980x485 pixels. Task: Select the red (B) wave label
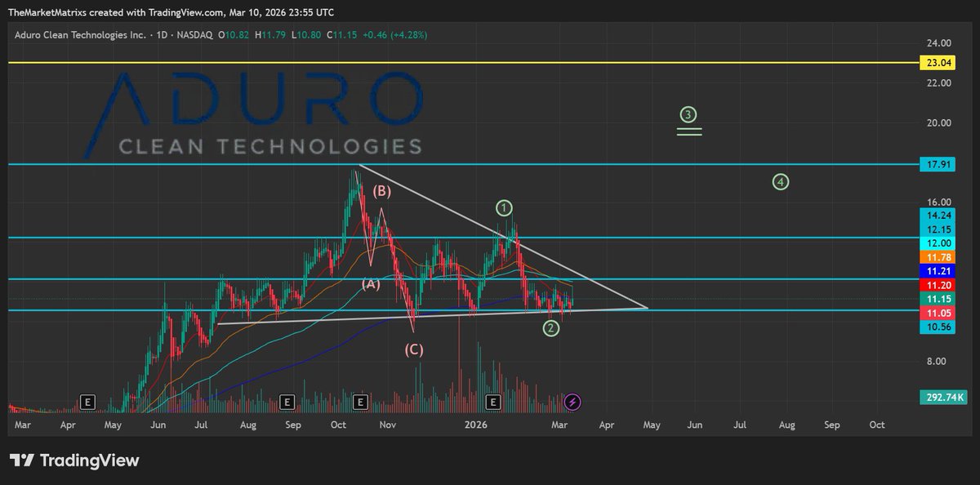click(382, 192)
